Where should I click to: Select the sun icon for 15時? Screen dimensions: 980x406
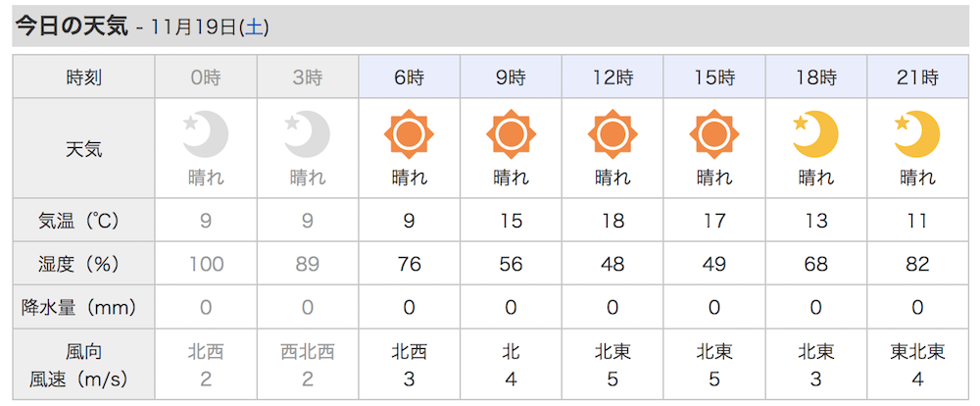713,135
